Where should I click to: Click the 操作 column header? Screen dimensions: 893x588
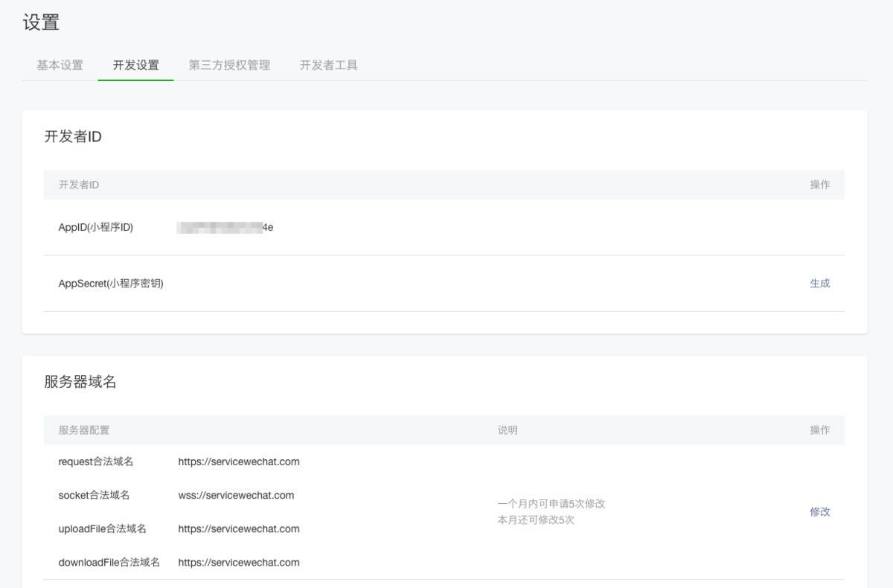pos(820,429)
